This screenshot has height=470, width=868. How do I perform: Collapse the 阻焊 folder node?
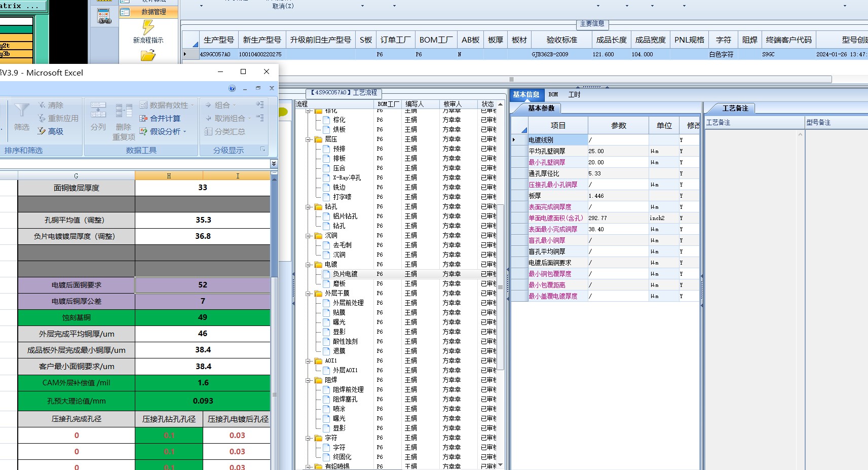tap(308, 380)
